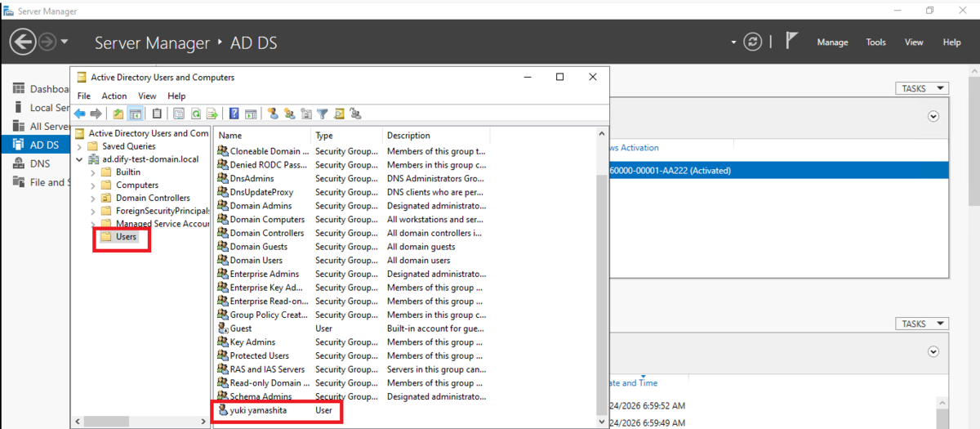Click Find Objects toolbar icon
This screenshot has width=980, height=429.
click(338, 114)
